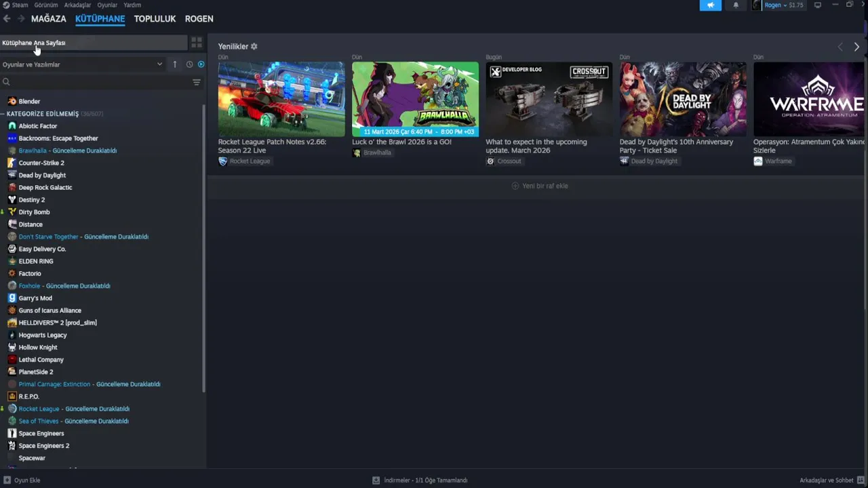Image resolution: width=868 pixels, height=488 pixels.
Task: Open the Görünüm menu
Action: pos(46,5)
